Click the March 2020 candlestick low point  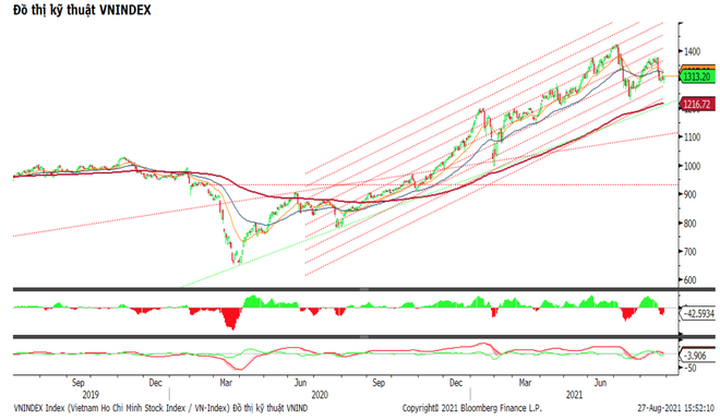click(x=237, y=264)
